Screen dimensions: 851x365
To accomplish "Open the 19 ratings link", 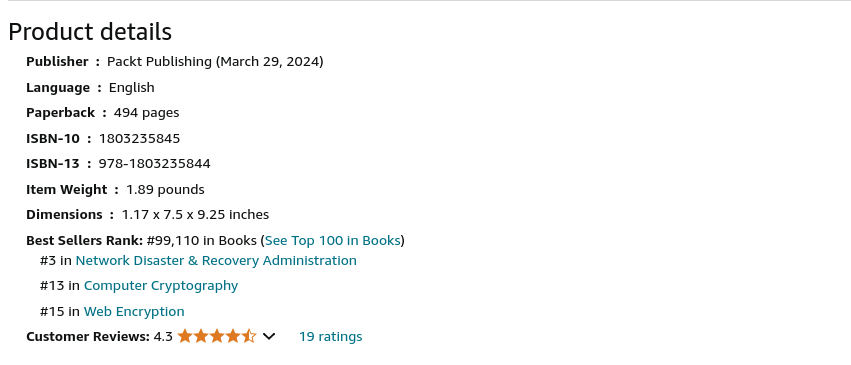I will click(x=331, y=336).
